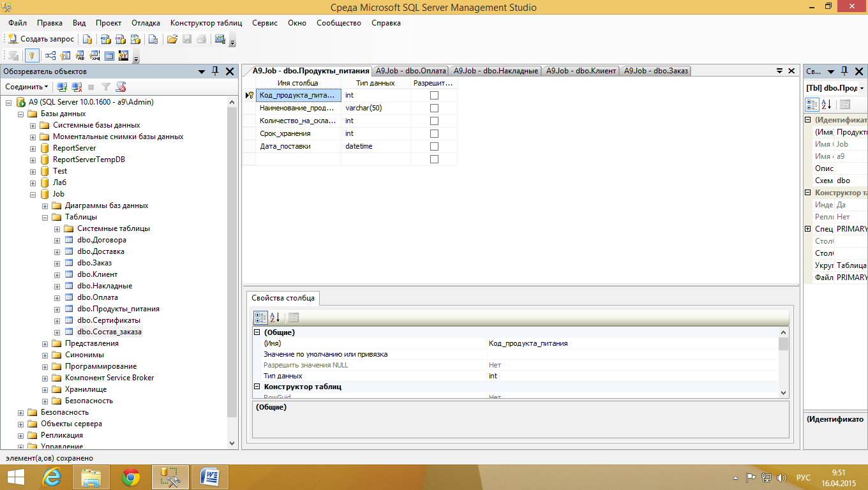
Task: Click the XML Indexes toolbar icon
Action: click(94, 56)
